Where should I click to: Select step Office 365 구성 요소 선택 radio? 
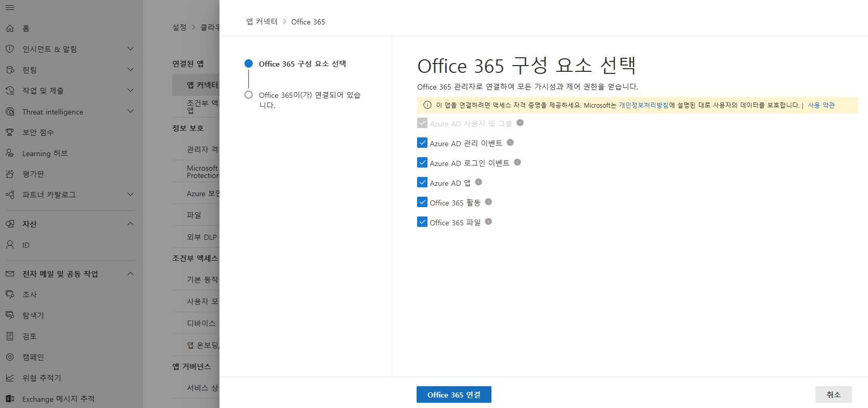point(249,63)
